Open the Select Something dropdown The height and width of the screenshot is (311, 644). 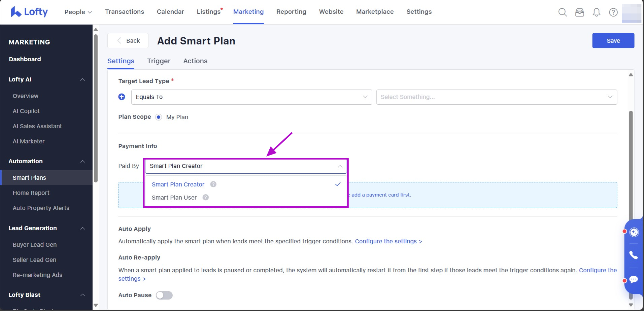[496, 97]
